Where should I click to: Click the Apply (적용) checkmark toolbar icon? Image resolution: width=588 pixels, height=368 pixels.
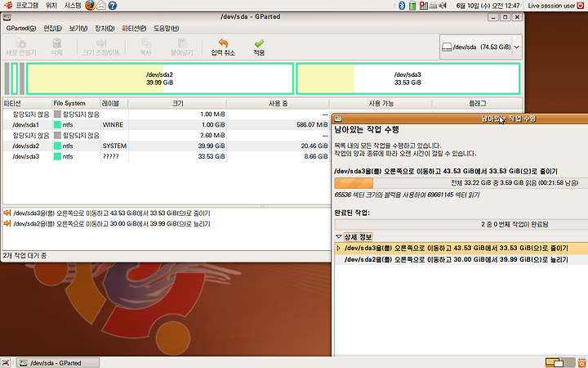[x=259, y=43]
